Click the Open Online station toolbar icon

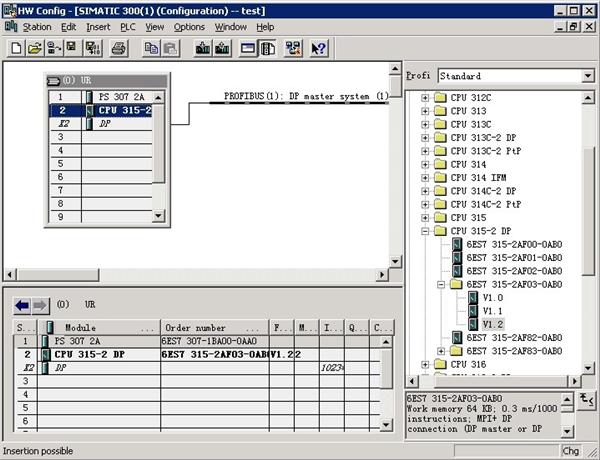(x=54, y=49)
